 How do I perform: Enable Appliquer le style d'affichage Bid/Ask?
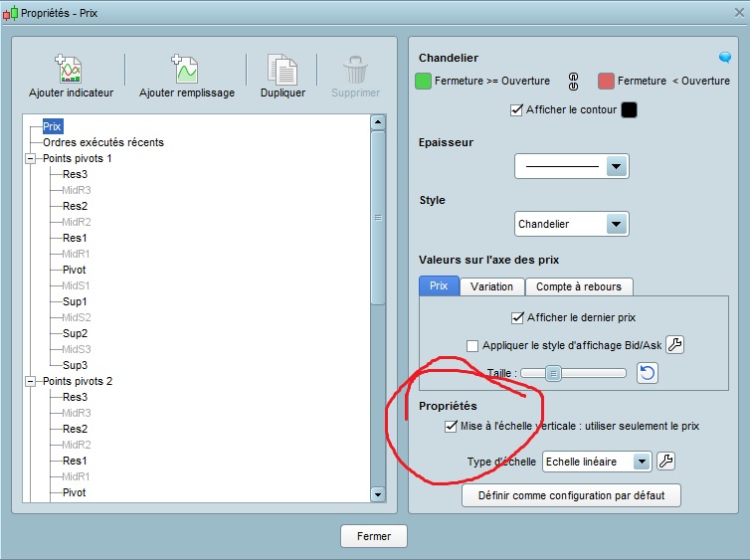pos(472,346)
